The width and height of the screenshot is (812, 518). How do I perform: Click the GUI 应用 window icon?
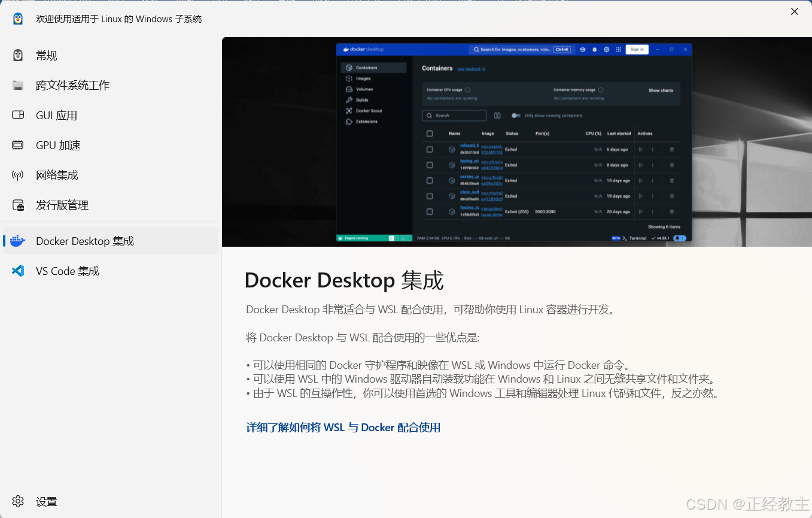tap(18, 115)
